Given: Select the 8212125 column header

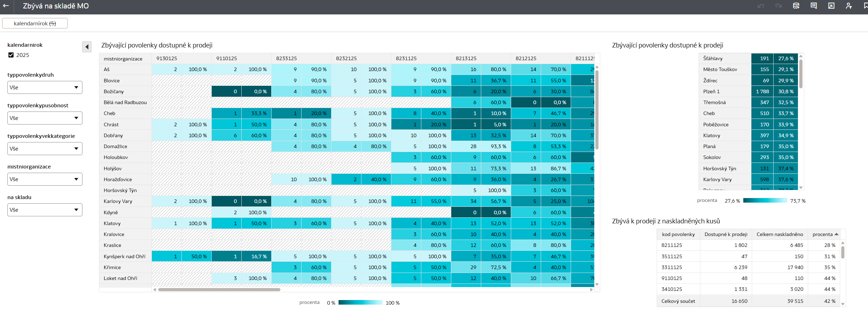Looking at the screenshot, I should click(541, 58).
